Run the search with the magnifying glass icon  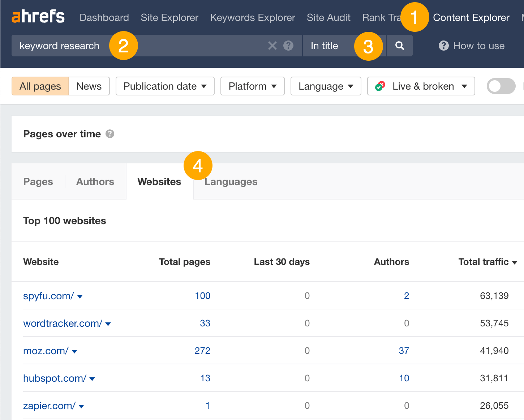click(x=399, y=46)
